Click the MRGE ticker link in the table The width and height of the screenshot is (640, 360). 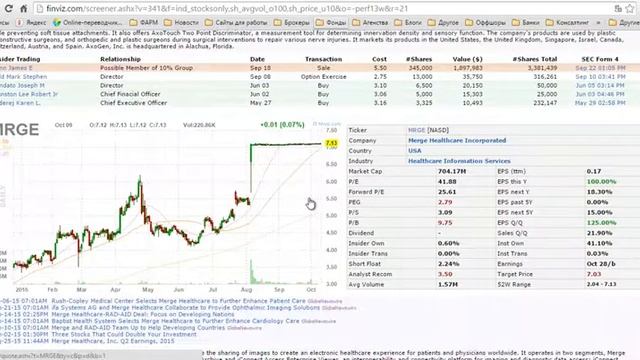tap(416, 130)
